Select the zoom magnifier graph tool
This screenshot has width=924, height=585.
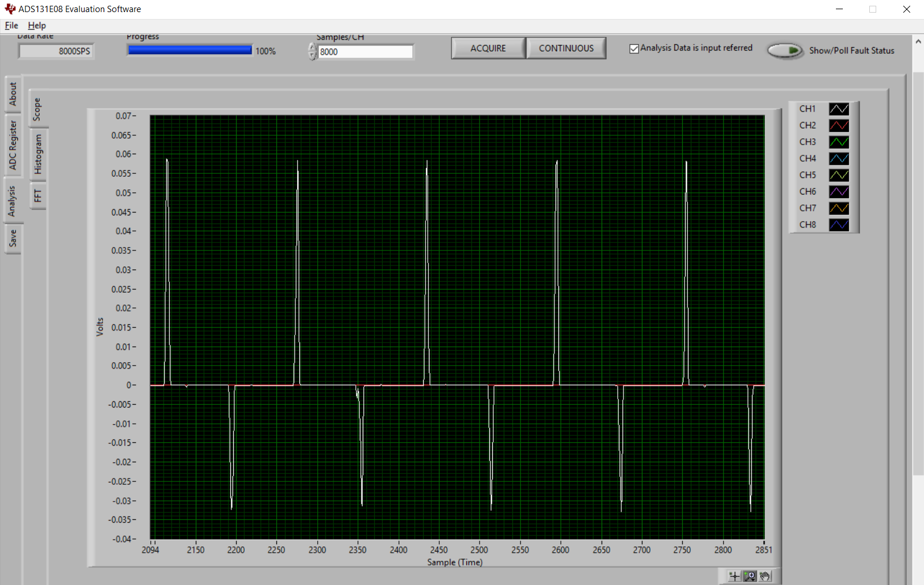point(750,576)
